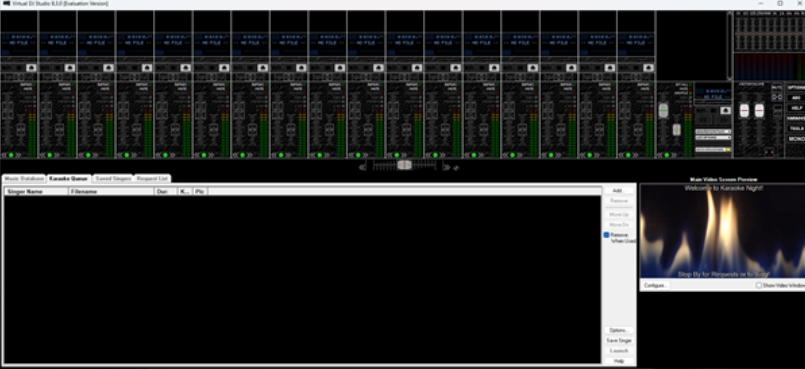Click the HELP button in mixer panel
The image size is (805, 369).
click(796, 108)
